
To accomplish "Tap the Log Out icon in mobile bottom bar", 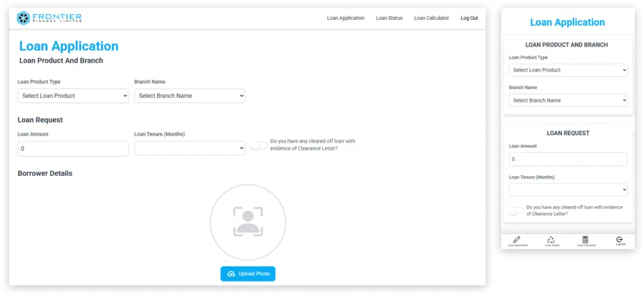I will [x=620, y=239].
